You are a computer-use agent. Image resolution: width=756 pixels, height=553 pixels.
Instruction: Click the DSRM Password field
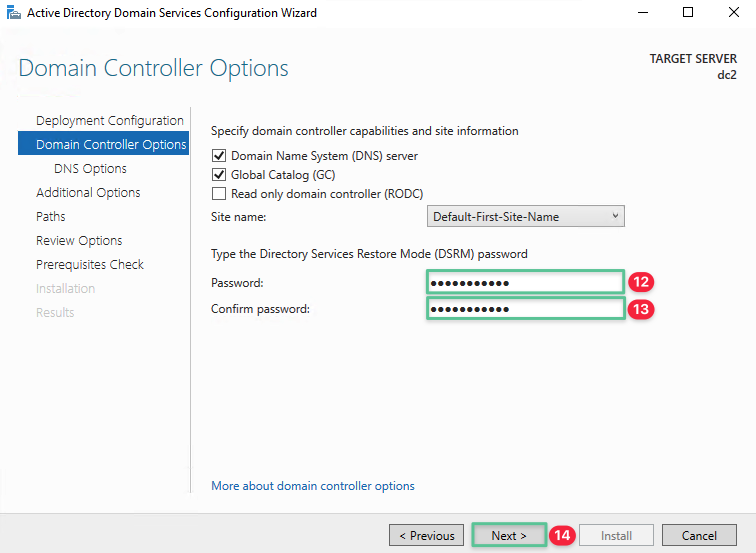coord(526,282)
